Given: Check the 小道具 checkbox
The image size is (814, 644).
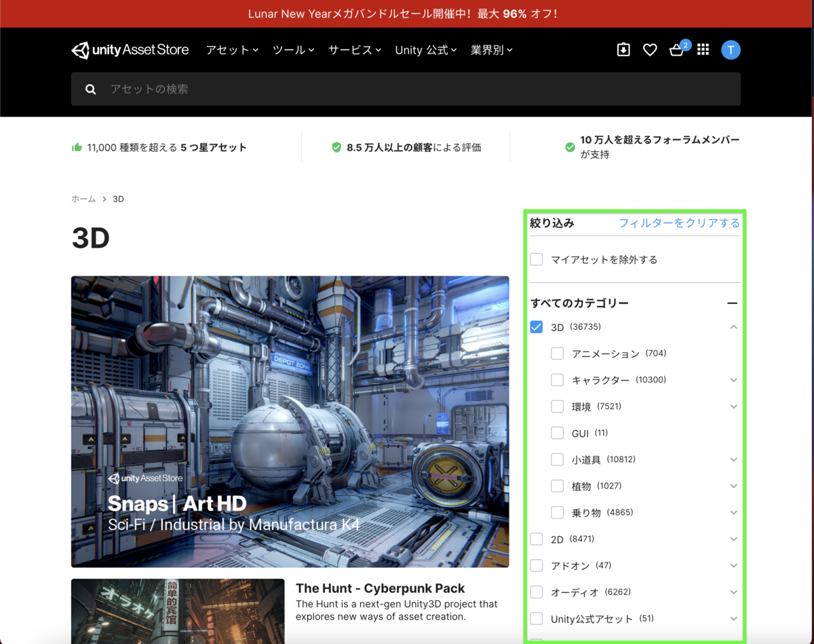Looking at the screenshot, I should [x=558, y=459].
